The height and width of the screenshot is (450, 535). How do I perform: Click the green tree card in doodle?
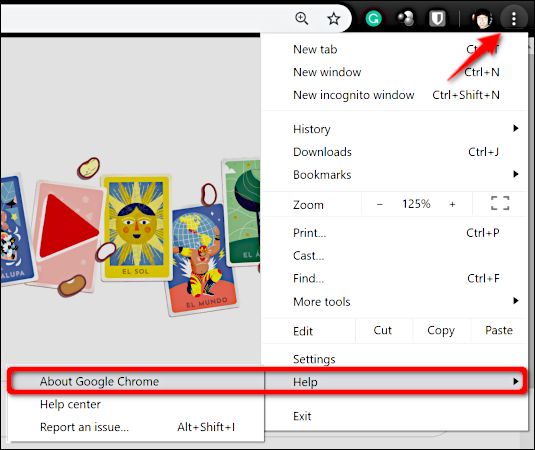tap(242, 212)
